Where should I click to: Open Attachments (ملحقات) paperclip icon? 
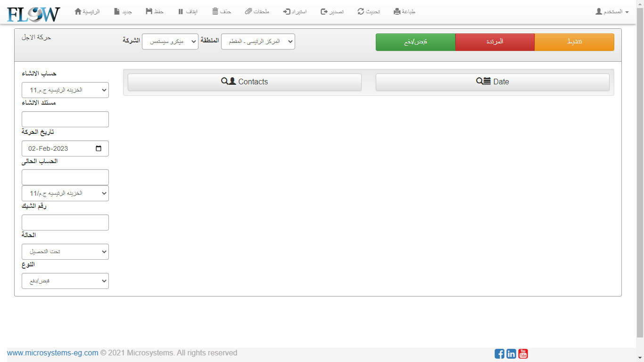coord(248,11)
